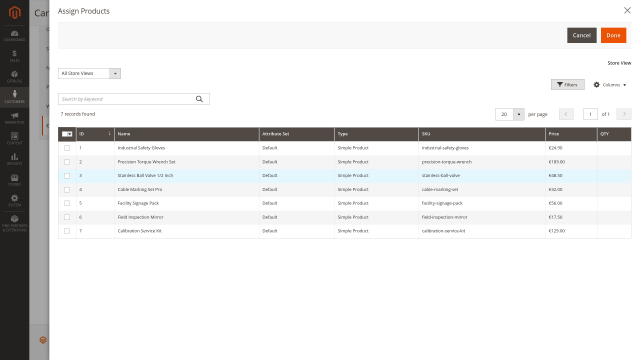The height and width of the screenshot is (360, 640).
Task: Select checkbox for Precision Torque Wrench Set
Action: [x=67, y=162]
